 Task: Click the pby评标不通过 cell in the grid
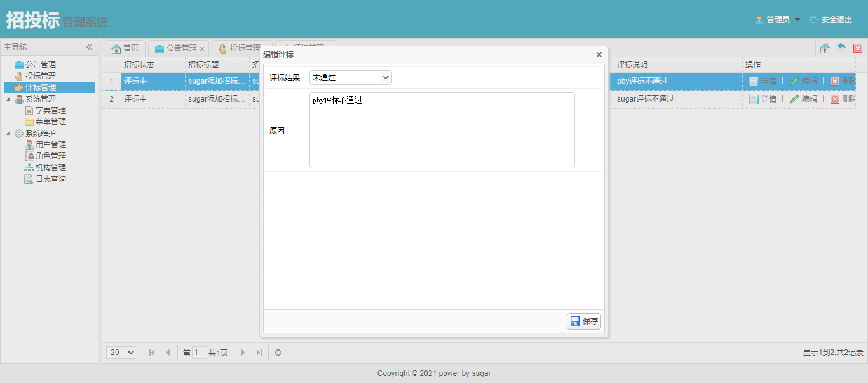tap(678, 81)
